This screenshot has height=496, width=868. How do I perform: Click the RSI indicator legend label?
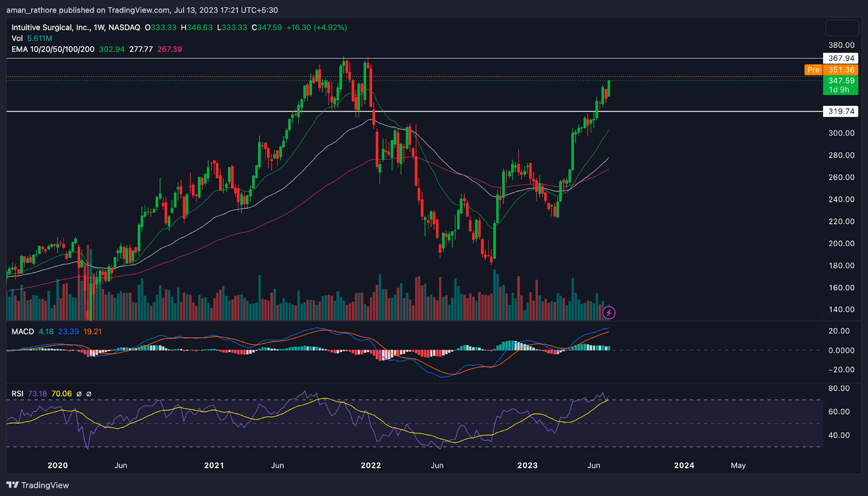pyautogui.click(x=17, y=394)
